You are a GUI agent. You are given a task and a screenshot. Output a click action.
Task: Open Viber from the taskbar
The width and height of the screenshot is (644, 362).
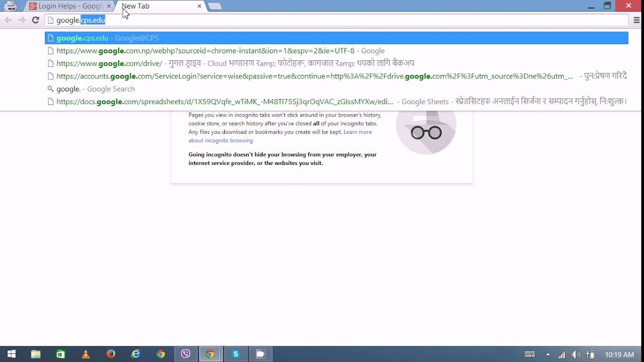tap(186, 354)
